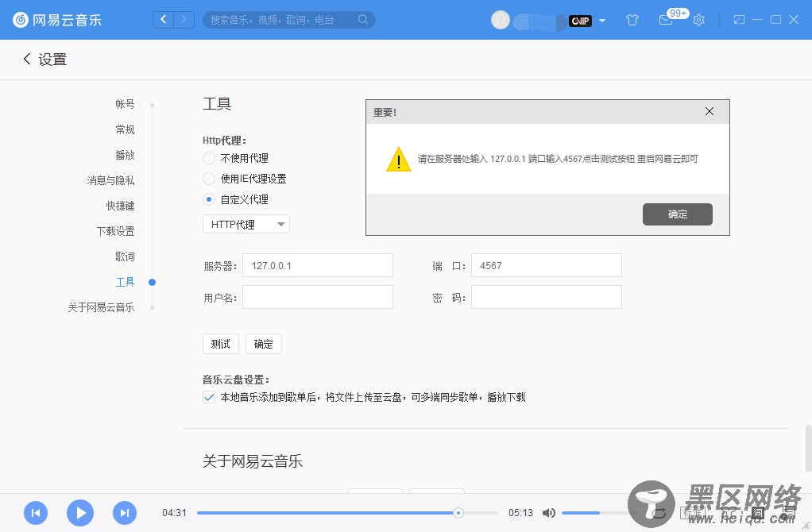This screenshot has width=812, height=532.
Task: Click the 服务器 input field
Action: pyautogui.click(x=318, y=265)
